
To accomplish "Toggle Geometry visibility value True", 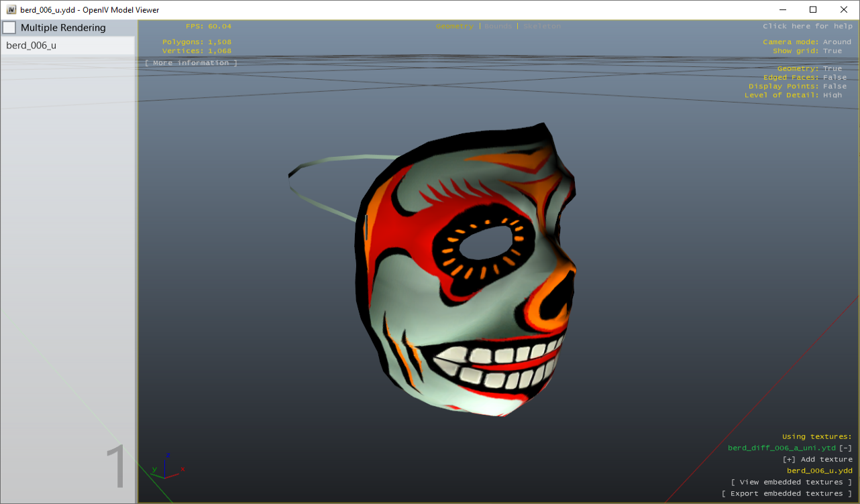I will [832, 69].
